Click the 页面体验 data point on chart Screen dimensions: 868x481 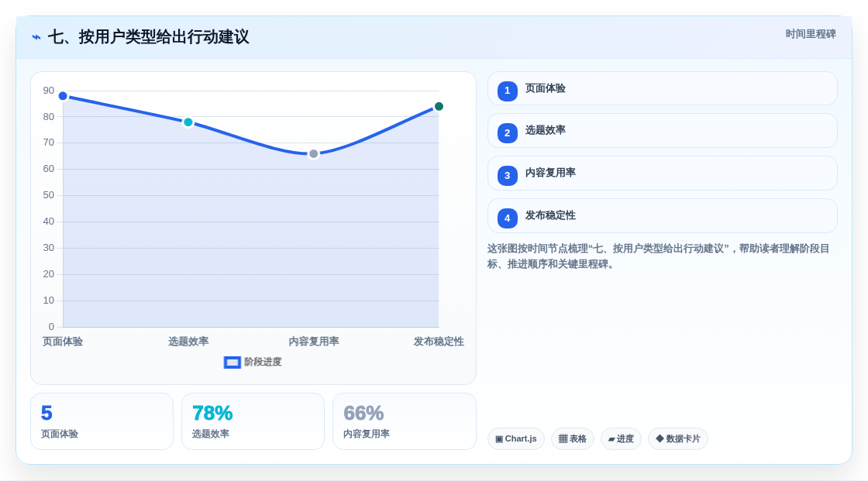pos(63,96)
